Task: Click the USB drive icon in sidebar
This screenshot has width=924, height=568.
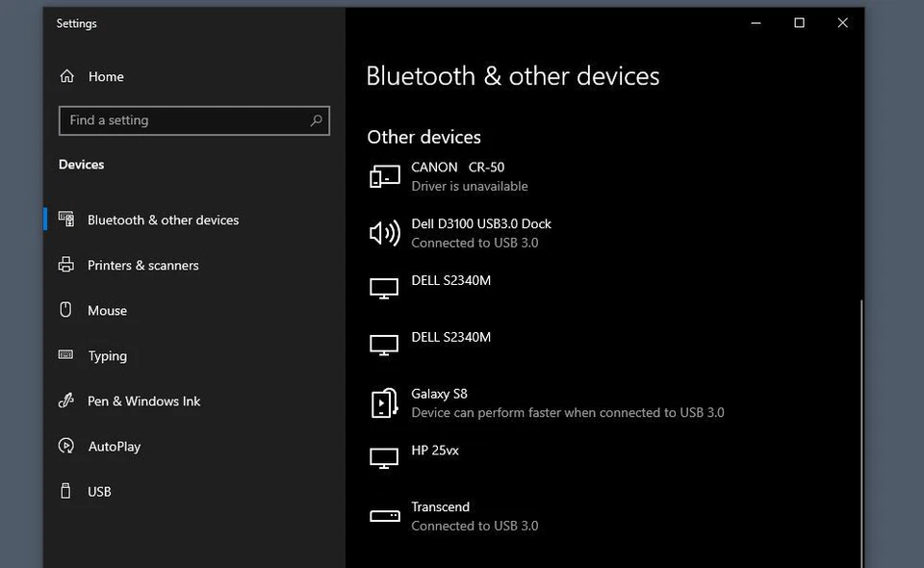Action: tap(66, 491)
